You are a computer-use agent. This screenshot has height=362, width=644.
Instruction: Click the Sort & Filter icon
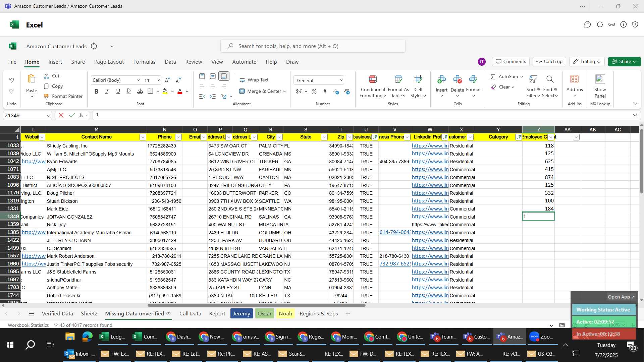coord(533,79)
